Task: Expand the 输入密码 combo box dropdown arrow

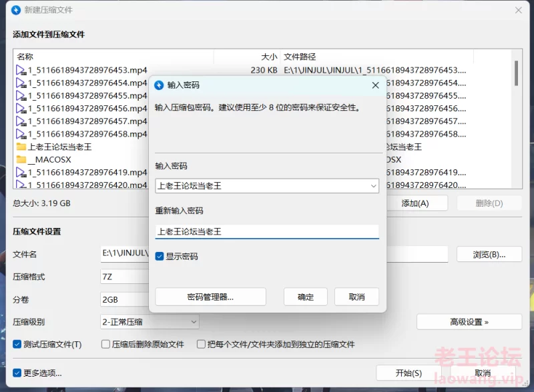Action: coord(373,186)
